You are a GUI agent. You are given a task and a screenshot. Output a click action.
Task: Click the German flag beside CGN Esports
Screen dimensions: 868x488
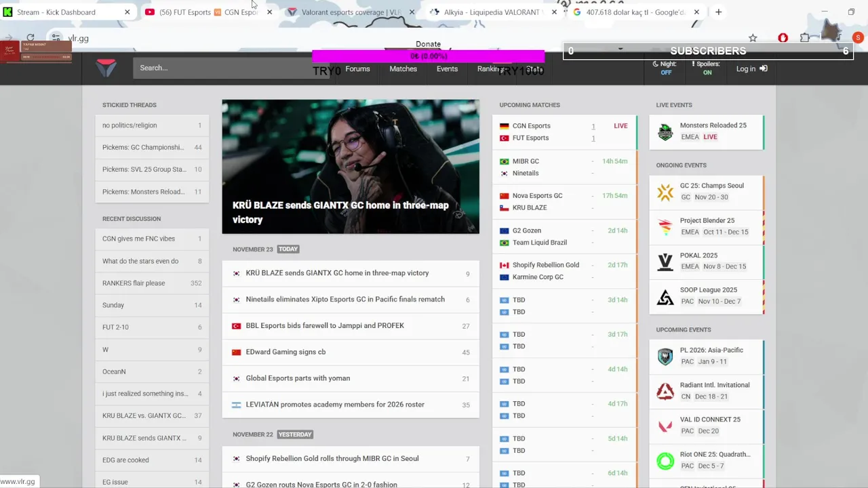point(504,126)
